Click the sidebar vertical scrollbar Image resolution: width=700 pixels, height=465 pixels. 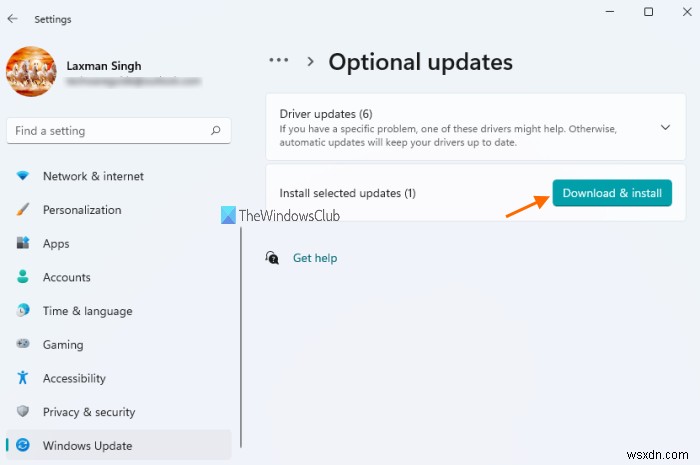(241, 338)
